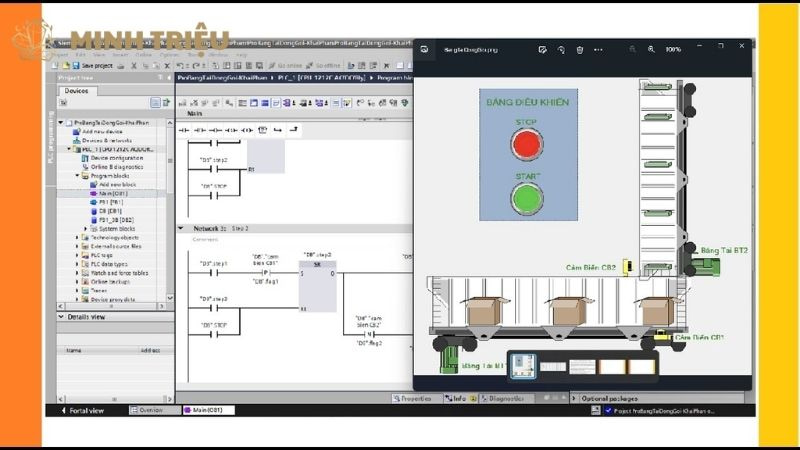
Task: Collapse the Network 3 section
Action: [181, 228]
